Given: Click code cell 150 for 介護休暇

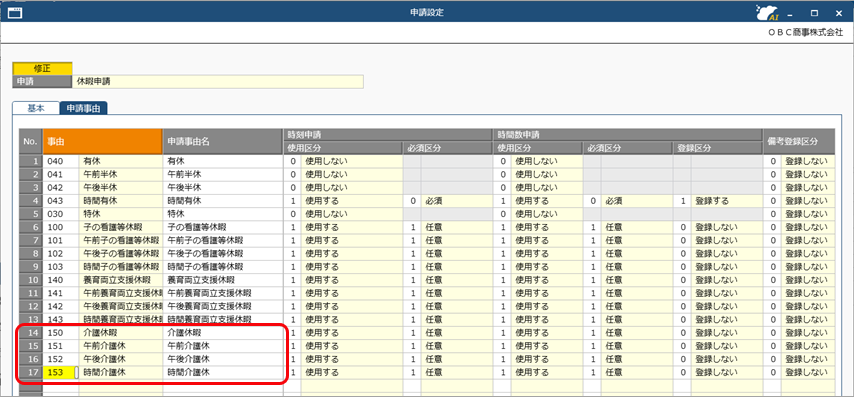Looking at the screenshot, I should point(61,332).
